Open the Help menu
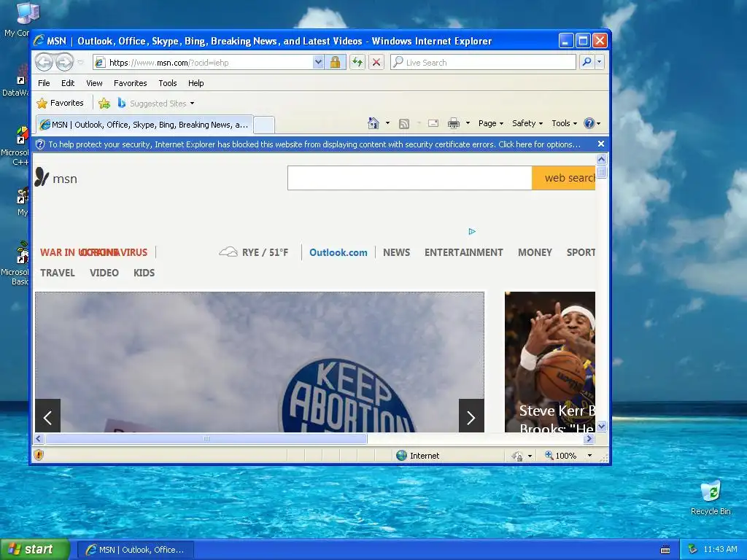 [x=196, y=83]
